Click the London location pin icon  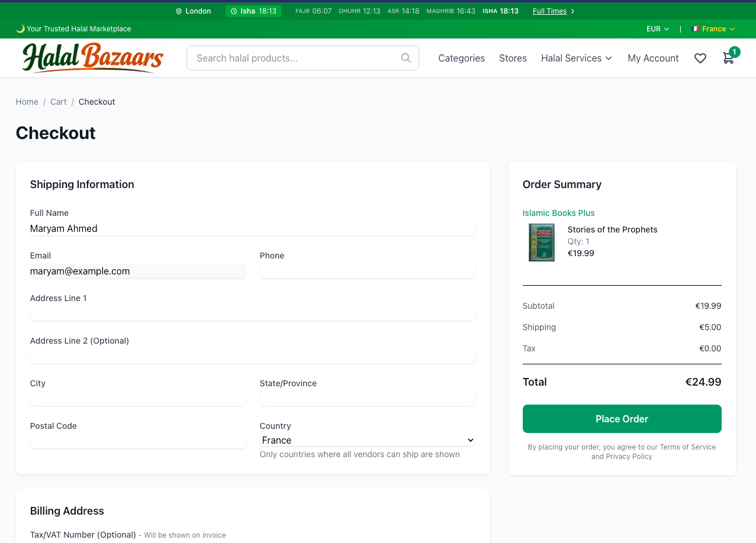coord(179,11)
